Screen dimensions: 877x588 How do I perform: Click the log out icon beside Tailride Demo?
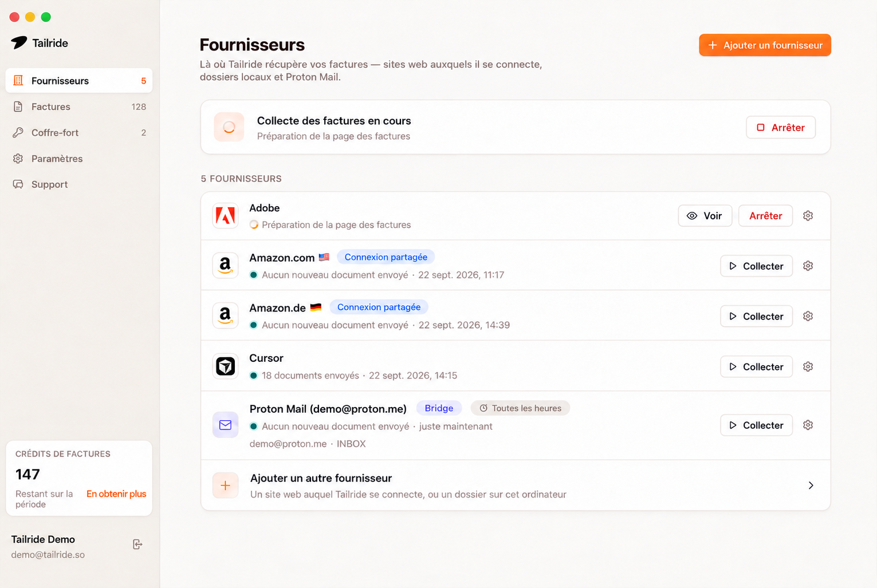(x=137, y=544)
